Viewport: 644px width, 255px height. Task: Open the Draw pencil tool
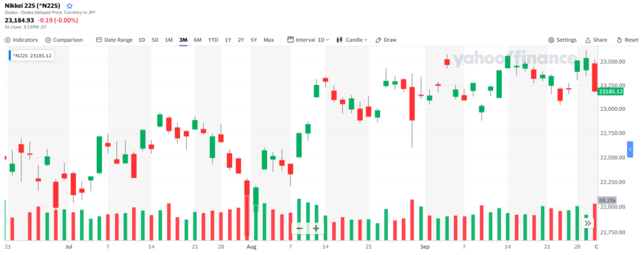(x=386, y=40)
